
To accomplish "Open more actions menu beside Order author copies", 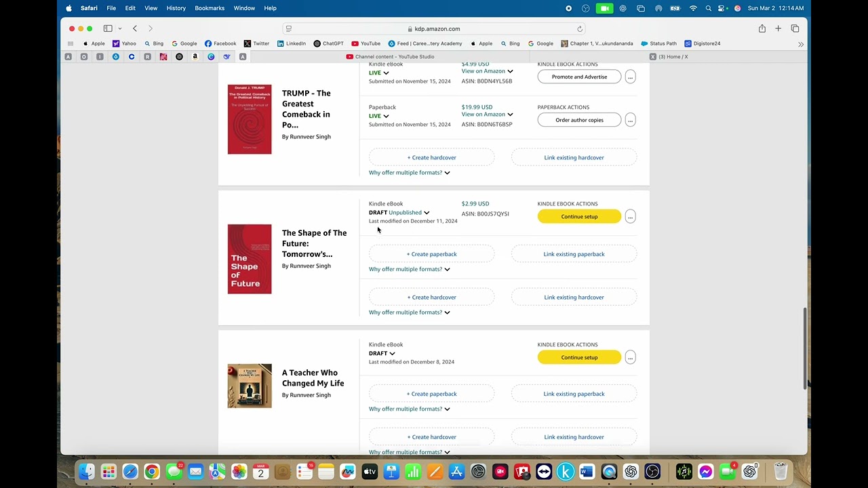I will 630,120.
